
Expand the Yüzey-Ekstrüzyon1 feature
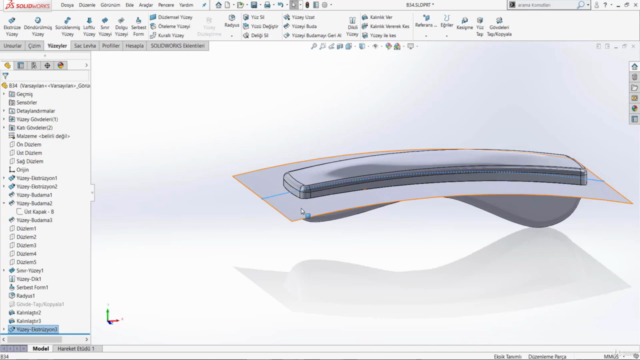tap(4, 178)
